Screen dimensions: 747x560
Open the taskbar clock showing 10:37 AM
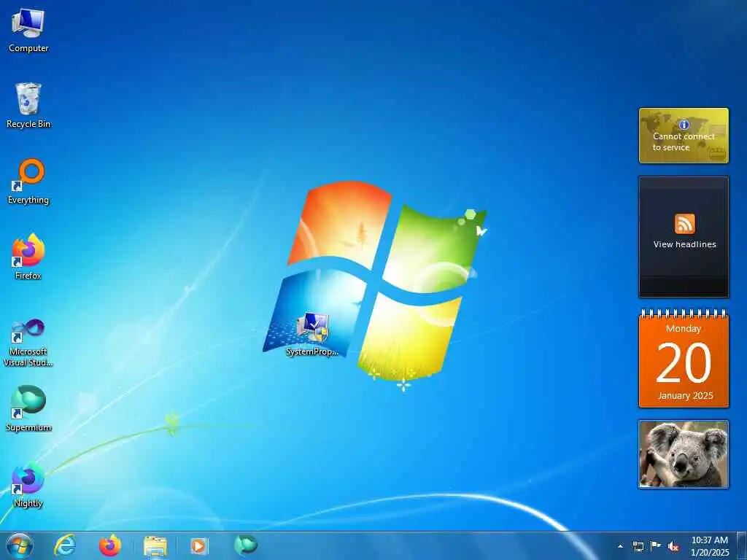pyautogui.click(x=709, y=546)
